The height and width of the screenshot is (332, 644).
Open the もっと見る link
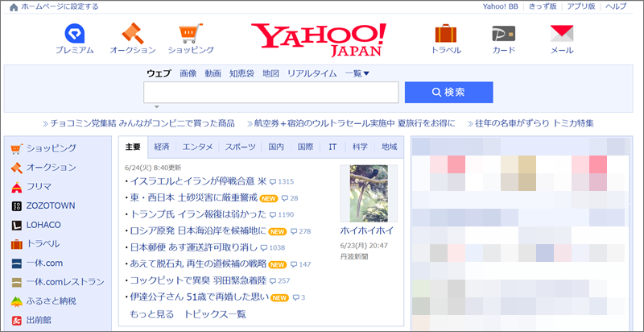coord(152,314)
